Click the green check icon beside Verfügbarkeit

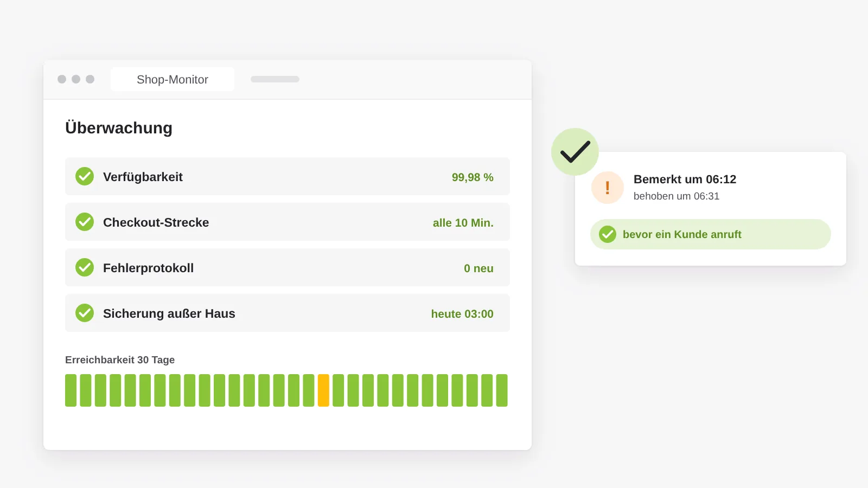pos(85,176)
